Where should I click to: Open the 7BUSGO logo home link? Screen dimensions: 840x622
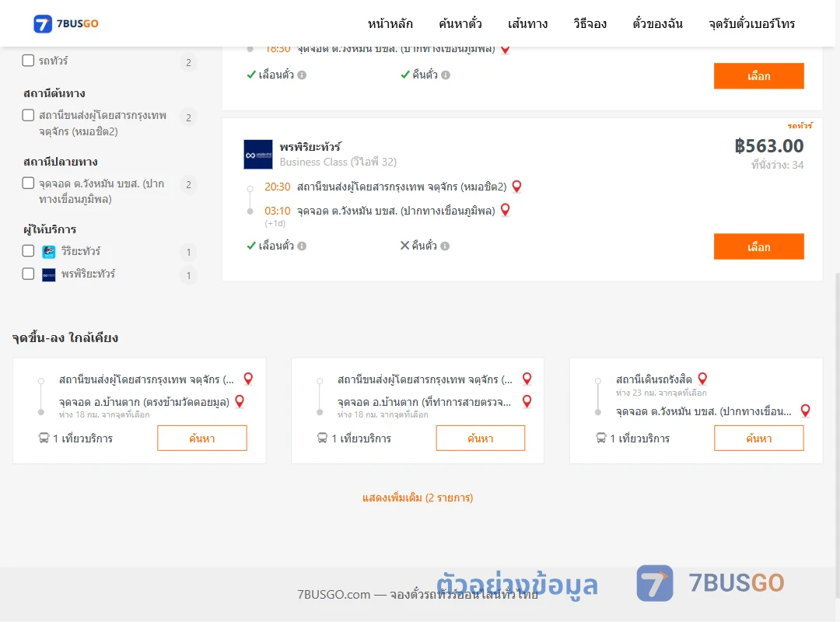pos(65,23)
